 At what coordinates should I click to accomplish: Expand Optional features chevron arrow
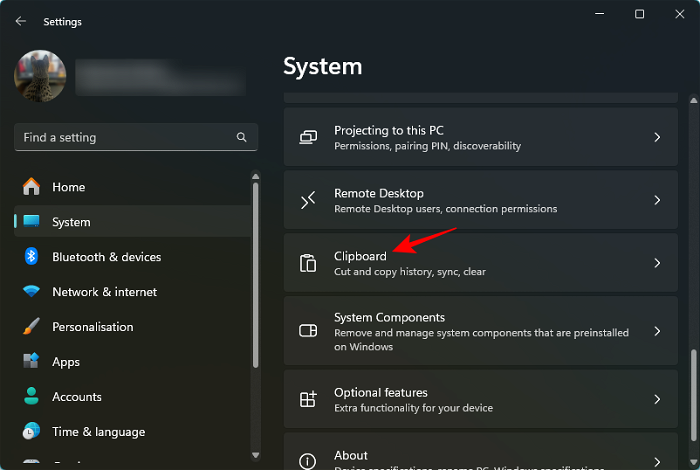point(657,399)
